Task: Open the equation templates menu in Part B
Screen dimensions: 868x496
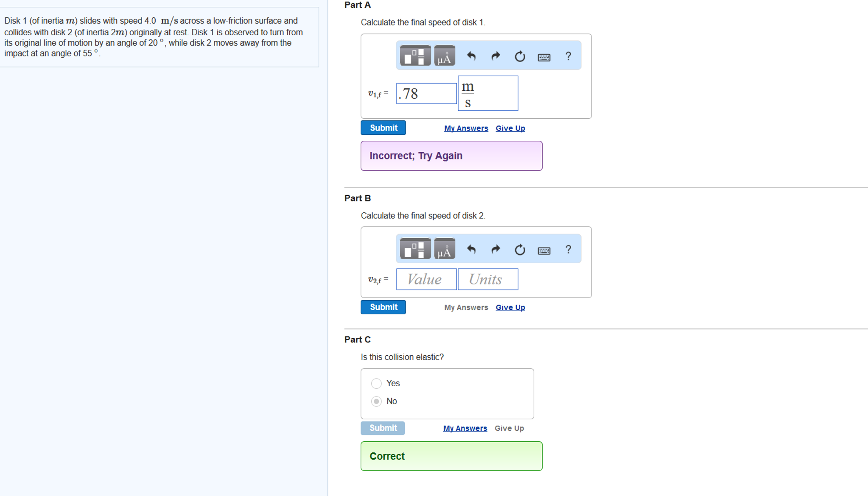Action: coord(414,249)
